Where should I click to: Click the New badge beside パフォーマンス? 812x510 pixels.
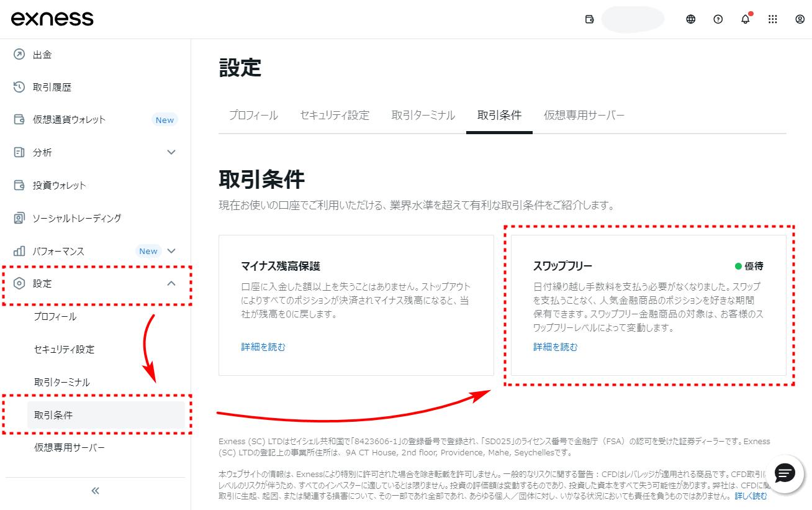(148, 251)
